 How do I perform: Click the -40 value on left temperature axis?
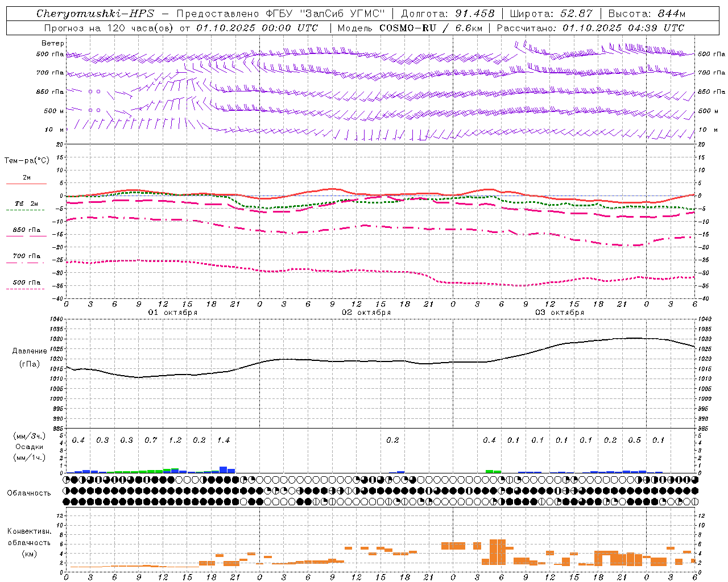[x=59, y=298]
